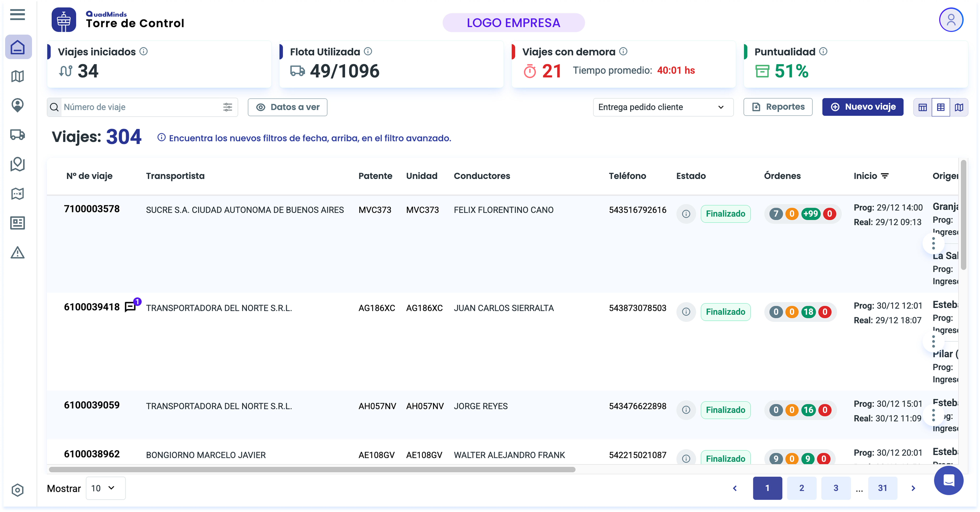980x512 pixels.
Task: Click the Nuevo viaje button
Action: pyautogui.click(x=862, y=107)
